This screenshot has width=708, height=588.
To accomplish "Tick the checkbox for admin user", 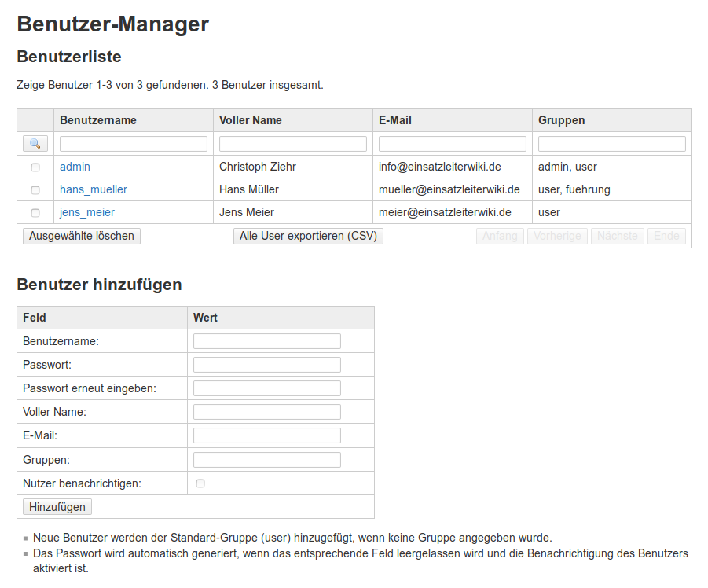I will [x=35, y=167].
